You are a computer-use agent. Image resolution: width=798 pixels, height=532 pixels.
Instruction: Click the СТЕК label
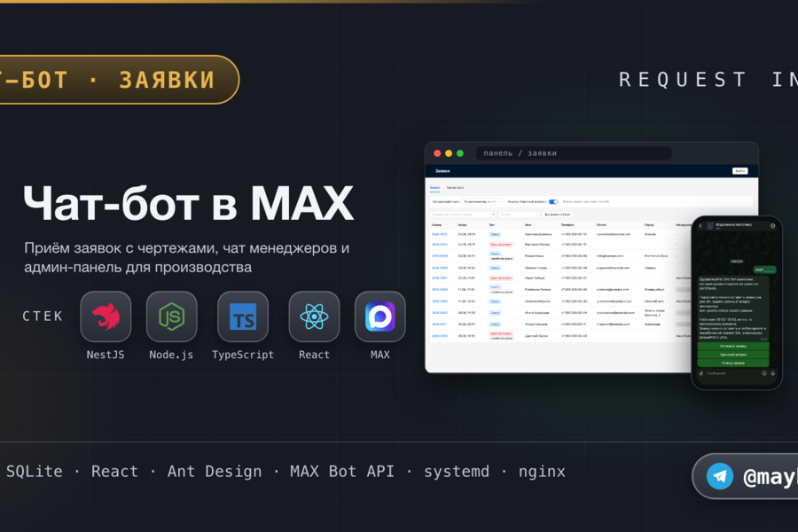pyautogui.click(x=43, y=317)
